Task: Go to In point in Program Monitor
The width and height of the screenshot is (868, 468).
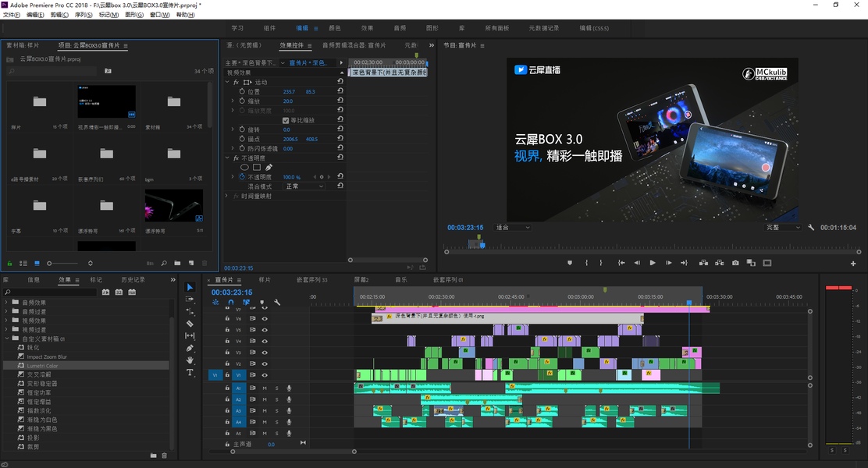Action: coord(621,263)
